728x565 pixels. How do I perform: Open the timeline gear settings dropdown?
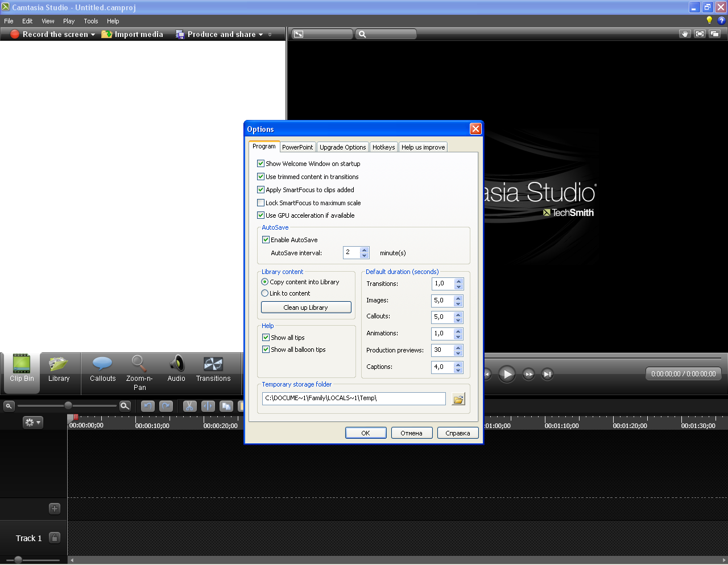pos(32,422)
